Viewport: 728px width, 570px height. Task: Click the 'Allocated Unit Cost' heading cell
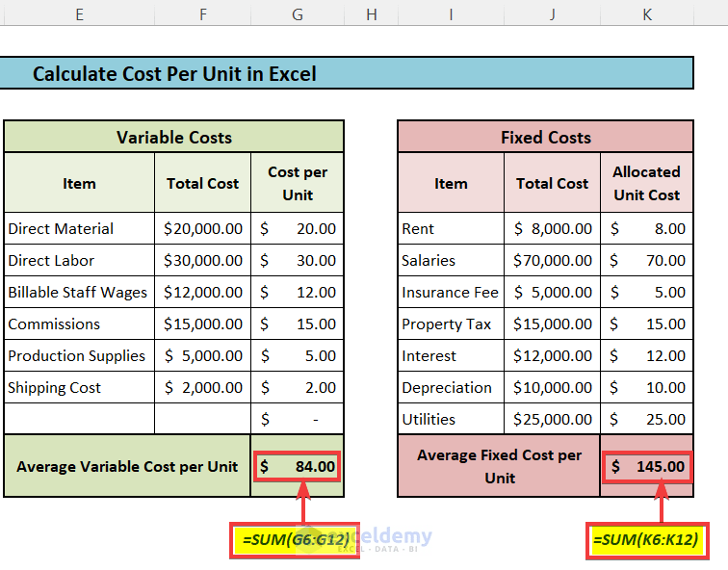(x=647, y=183)
